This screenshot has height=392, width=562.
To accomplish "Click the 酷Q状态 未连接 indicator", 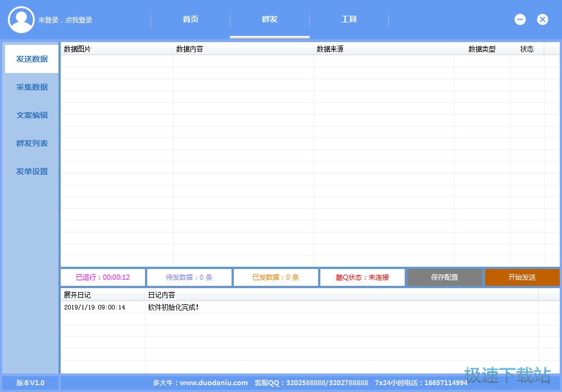I will pos(362,277).
